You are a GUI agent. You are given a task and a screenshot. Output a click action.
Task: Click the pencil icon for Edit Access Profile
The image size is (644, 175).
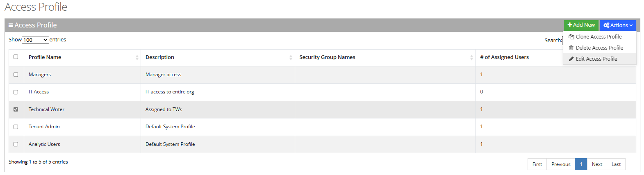pos(571,59)
